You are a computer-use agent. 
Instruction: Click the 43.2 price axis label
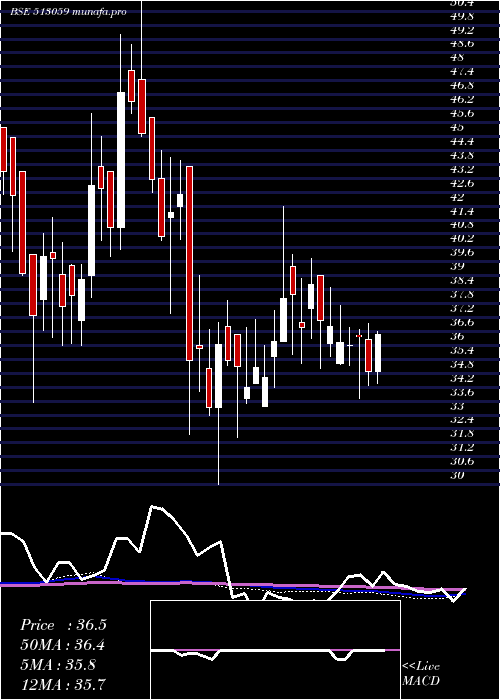pos(462,169)
